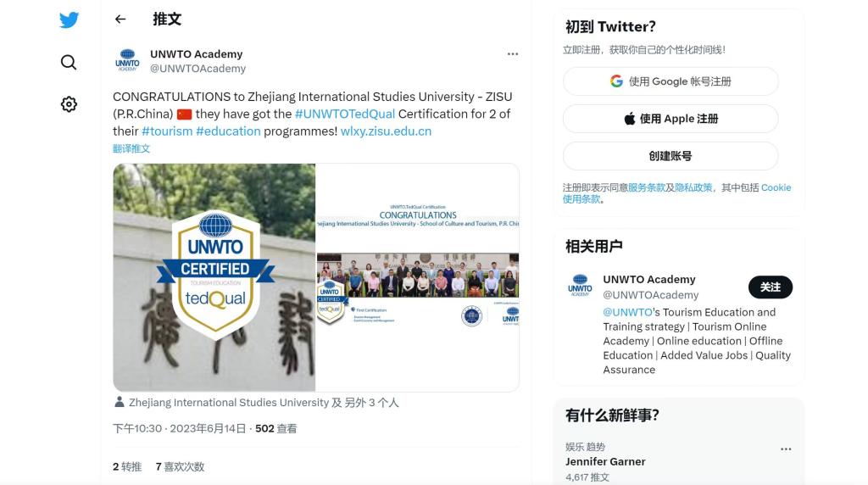Open the settings gear icon
The height and width of the screenshot is (485, 868).
(x=69, y=104)
